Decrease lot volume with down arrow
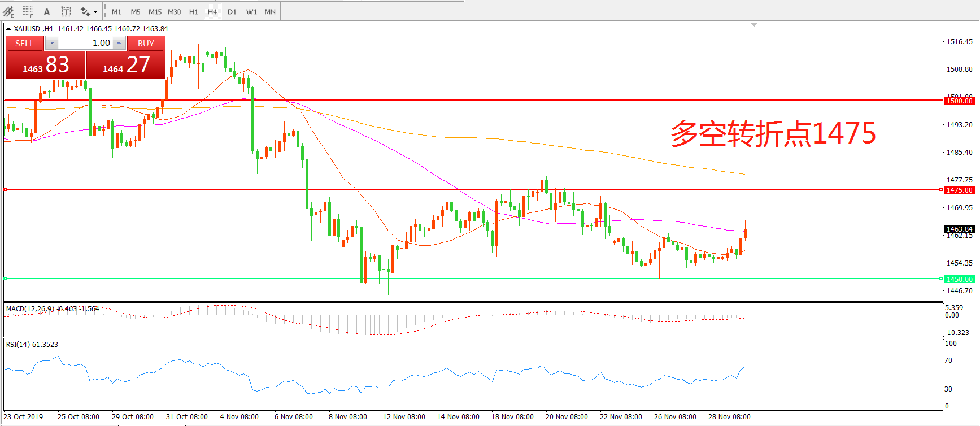 (52, 43)
